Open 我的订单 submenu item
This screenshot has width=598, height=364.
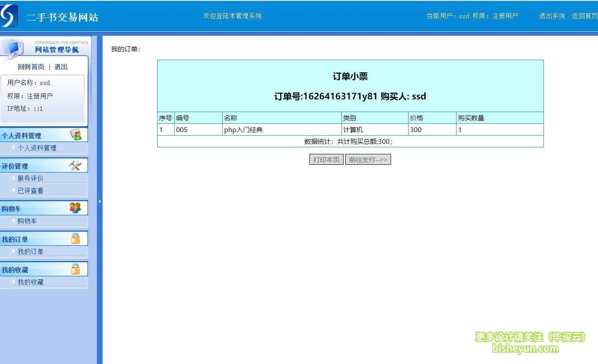click(31, 252)
